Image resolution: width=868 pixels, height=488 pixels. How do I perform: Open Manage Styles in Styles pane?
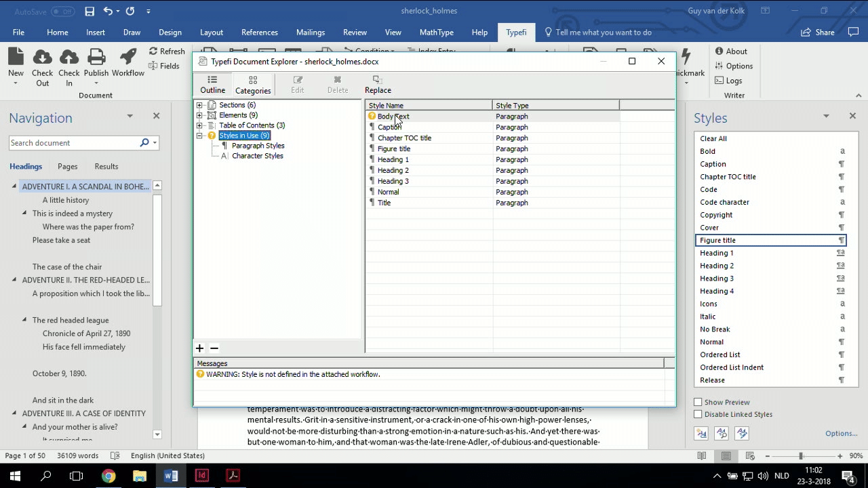coord(742,433)
